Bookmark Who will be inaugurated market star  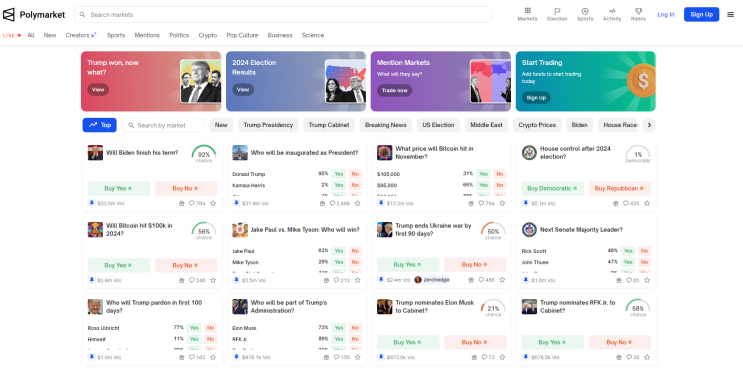358,203
